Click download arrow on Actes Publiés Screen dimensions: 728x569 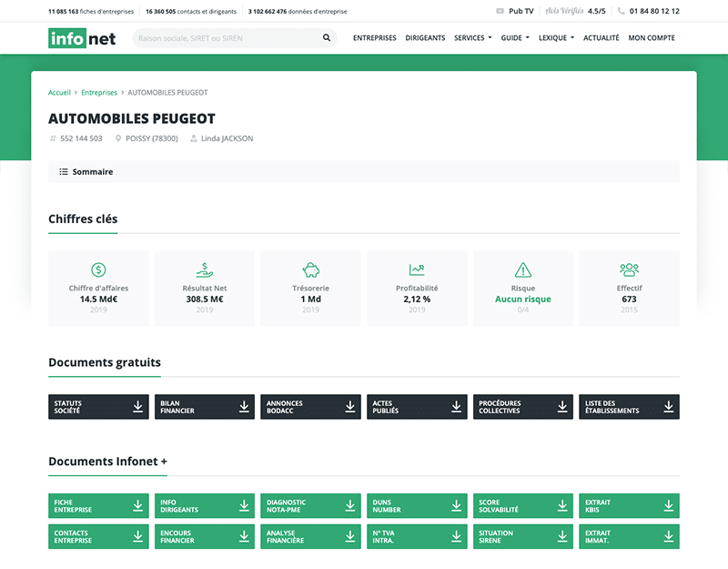coord(457,407)
